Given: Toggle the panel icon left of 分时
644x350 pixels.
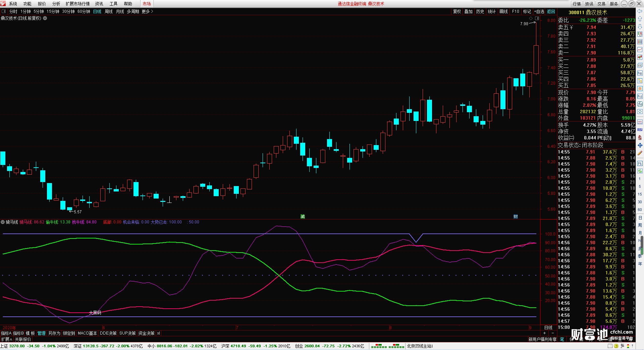Looking at the screenshot, I should 4,11.
